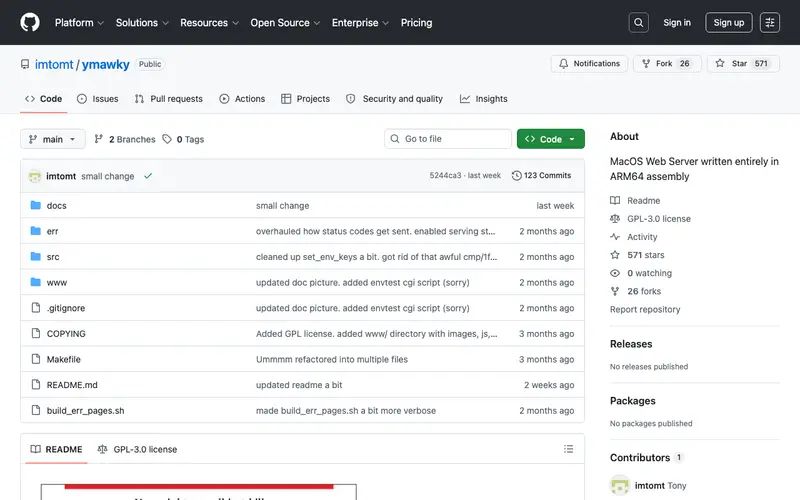Open 'updated readme a bit' commit message

(x=299, y=385)
